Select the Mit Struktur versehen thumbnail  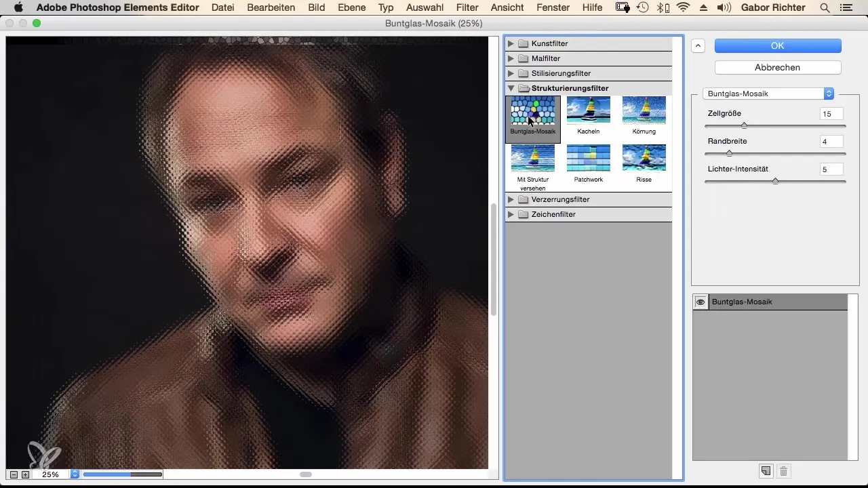(x=533, y=167)
